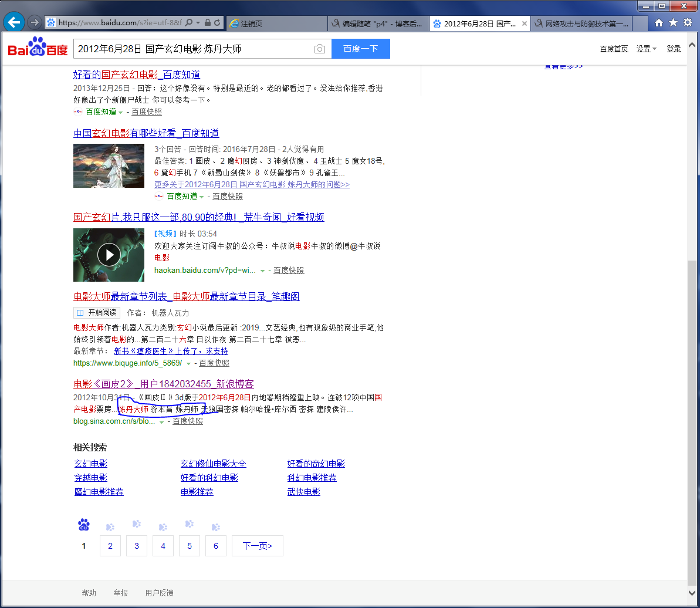This screenshot has width=700, height=608.
Task: Open result 中国玄幻电影有哪些好看_百度知道
Action: pos(146,133)
